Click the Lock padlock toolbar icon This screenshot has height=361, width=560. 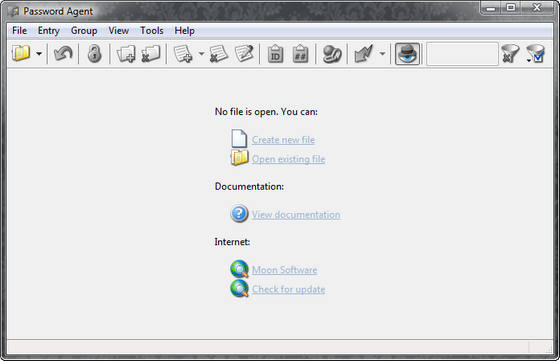pos(94,54)
